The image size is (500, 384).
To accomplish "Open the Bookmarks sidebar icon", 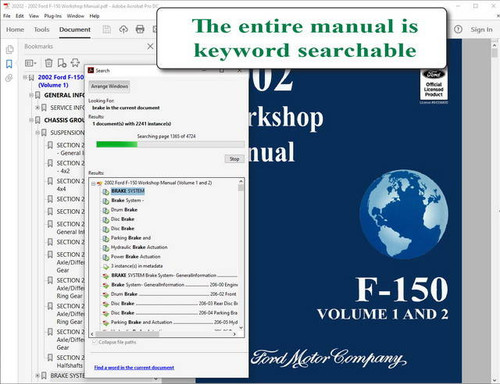I will click(9, 64).
